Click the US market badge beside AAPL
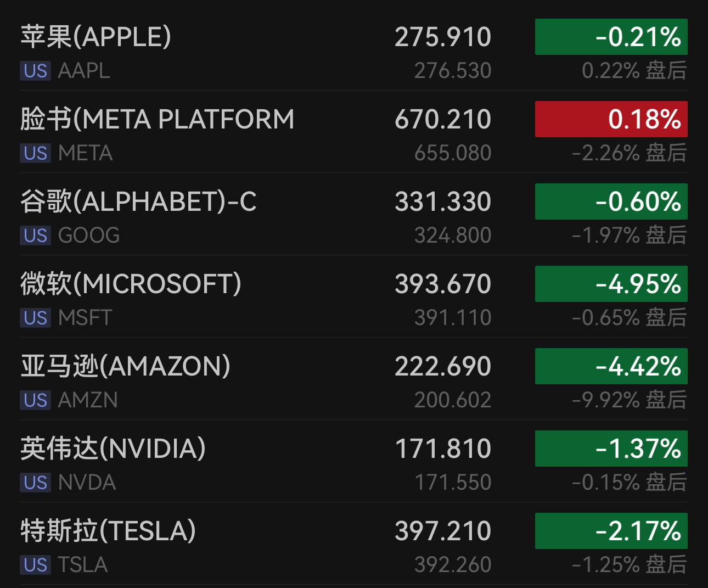Image resolution: width=708 pixels, height=588 pixels. (36, 71)
